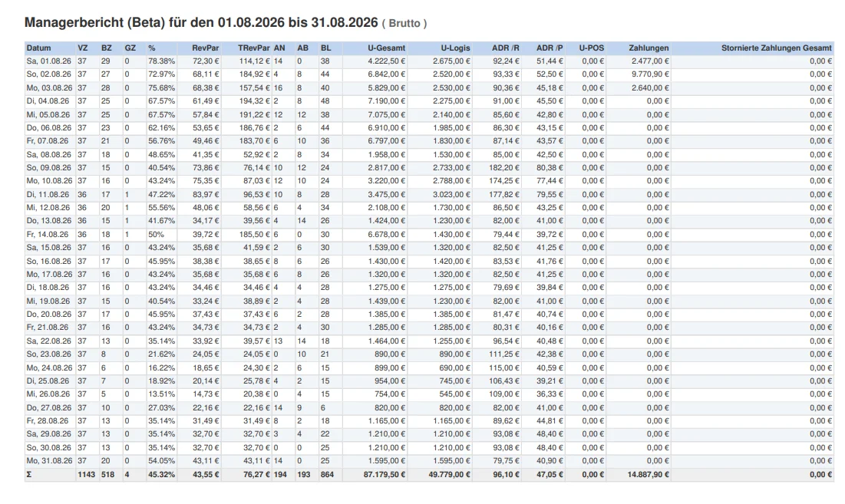Viewport: 845px width, 504px height.
Task: Select the occupancy value 50%
Action: tap(157, 234)
